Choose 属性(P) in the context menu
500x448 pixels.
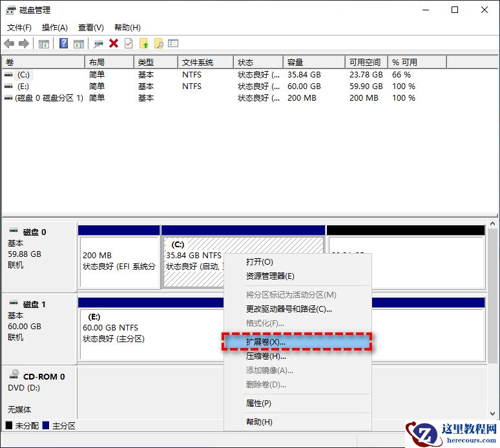tap(298, 403)
